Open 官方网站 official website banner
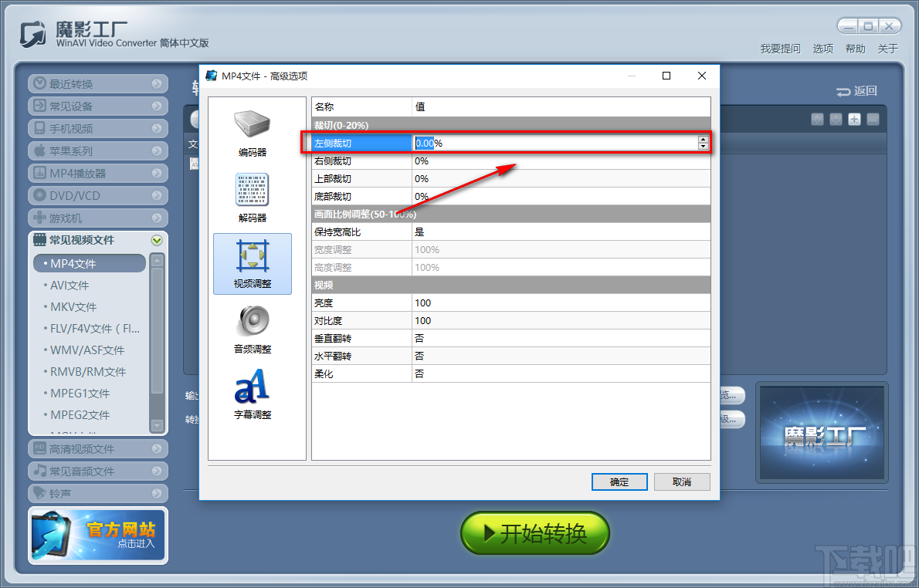919x588 pixels. [x=98, y=536]
